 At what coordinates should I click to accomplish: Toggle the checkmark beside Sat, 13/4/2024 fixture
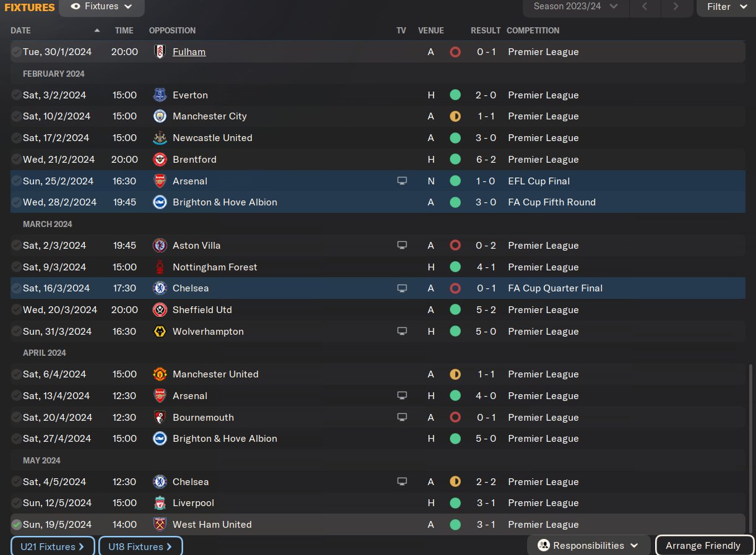click(16, 396)
